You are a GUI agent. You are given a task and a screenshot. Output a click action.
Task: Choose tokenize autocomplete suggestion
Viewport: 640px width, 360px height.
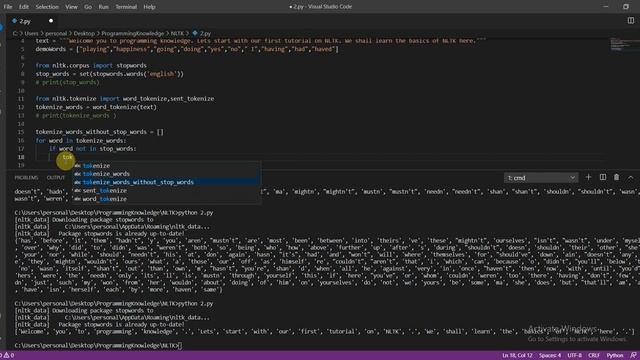pyautogui.click(x=167, y=166)
